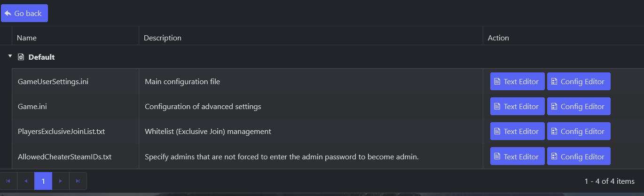This screenshot has height=196, width=644.
Task: Go to previous page arrow icon
Action: (x=26, y=181)
